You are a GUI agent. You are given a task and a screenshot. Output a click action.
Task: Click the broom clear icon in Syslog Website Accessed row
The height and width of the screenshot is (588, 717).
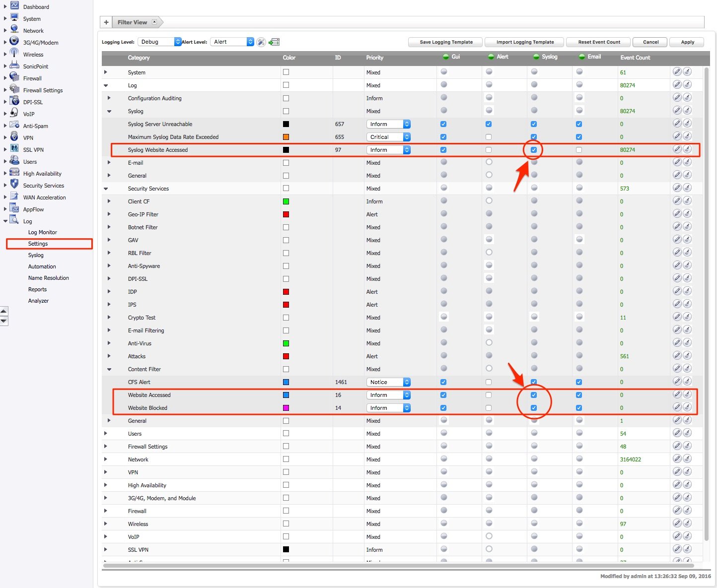click(687, 149)
